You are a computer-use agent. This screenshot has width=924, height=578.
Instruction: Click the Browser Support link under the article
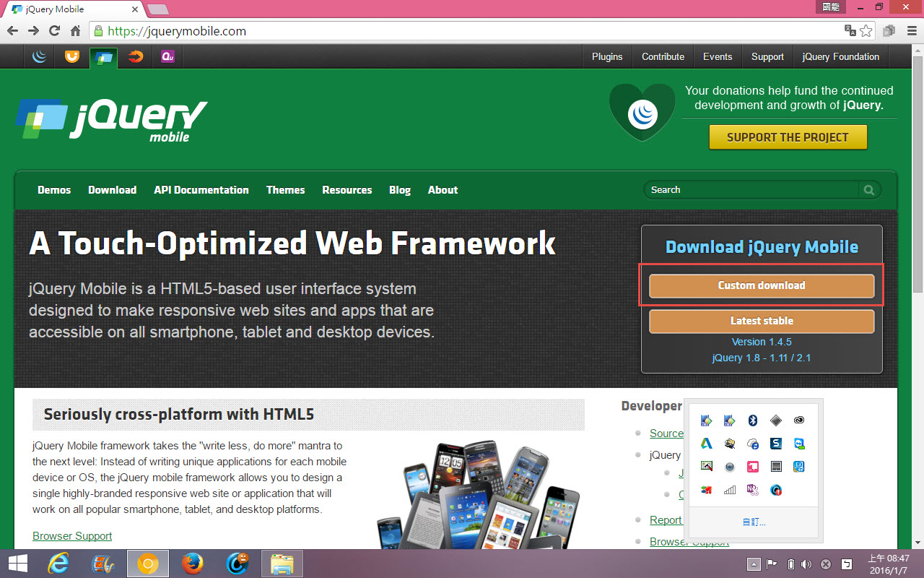coord(72,536)
